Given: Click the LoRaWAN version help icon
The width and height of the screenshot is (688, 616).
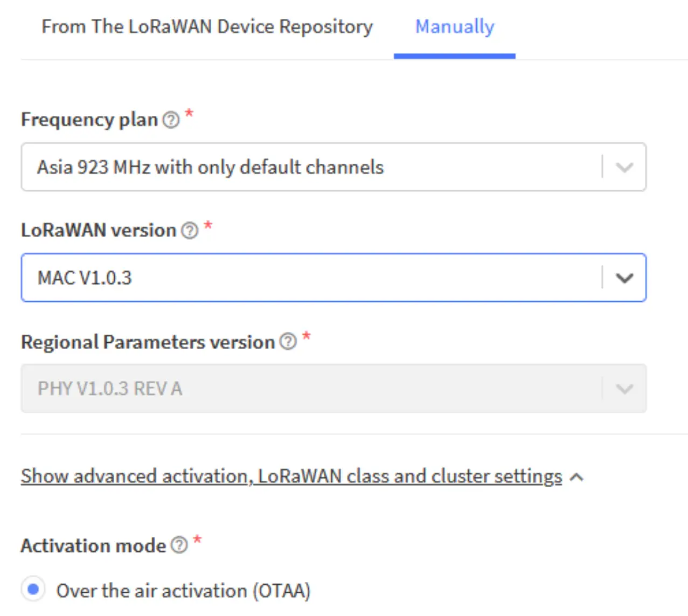Looking at the screenshot, I should point(190,231).
